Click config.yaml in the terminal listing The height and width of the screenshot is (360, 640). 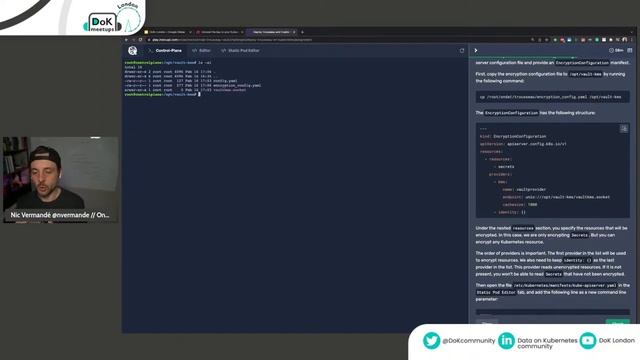[x=225, y=81]
